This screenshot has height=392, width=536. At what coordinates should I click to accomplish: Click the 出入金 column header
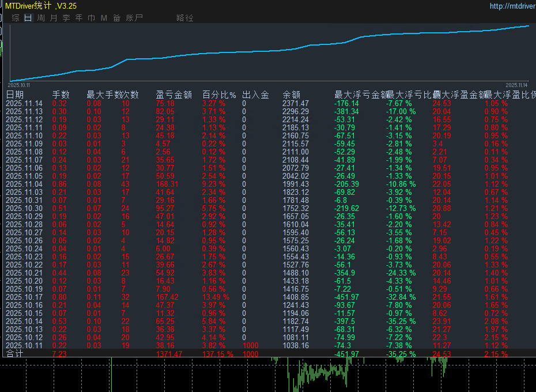(x=255, y=95)
